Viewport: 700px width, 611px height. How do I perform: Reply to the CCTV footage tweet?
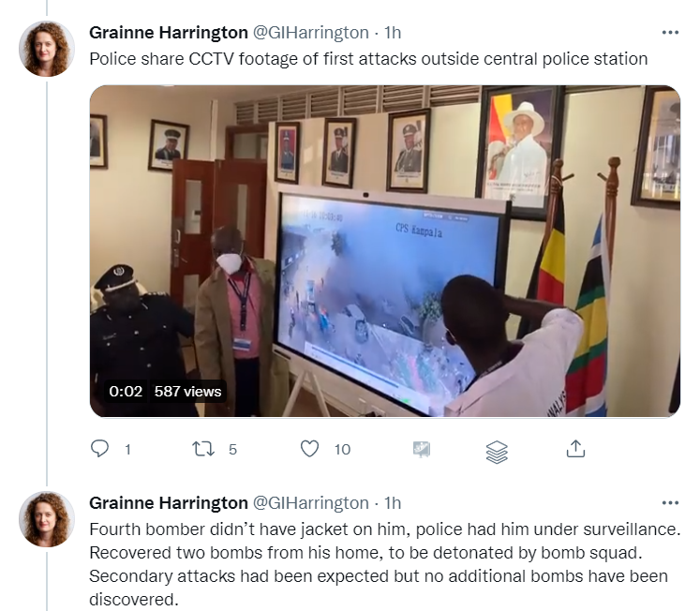[99, 449]
